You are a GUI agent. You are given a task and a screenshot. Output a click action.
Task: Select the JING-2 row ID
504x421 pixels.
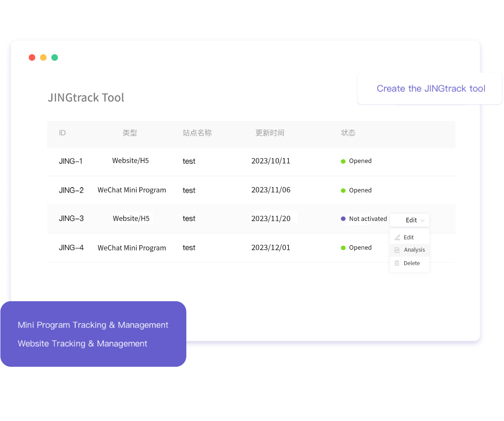[71, 190]
